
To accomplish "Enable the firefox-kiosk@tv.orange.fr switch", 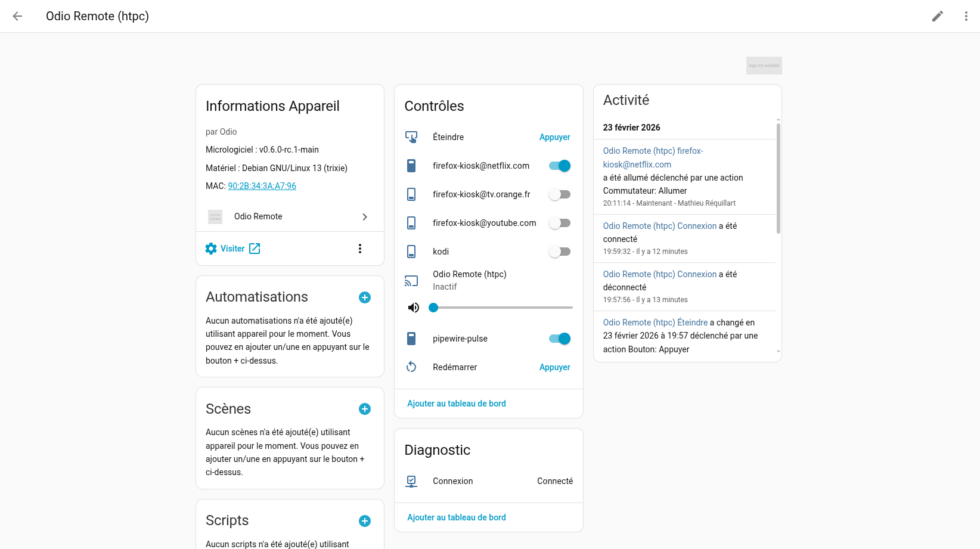I will 560,194.
